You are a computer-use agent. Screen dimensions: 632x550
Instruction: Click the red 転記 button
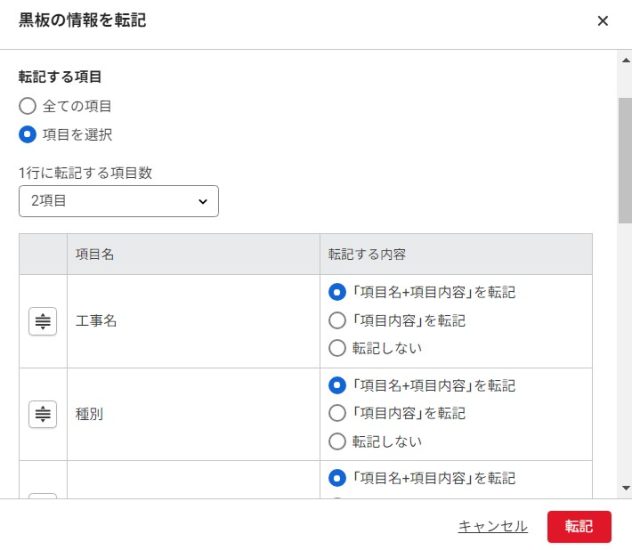click(x=579, y=527)
